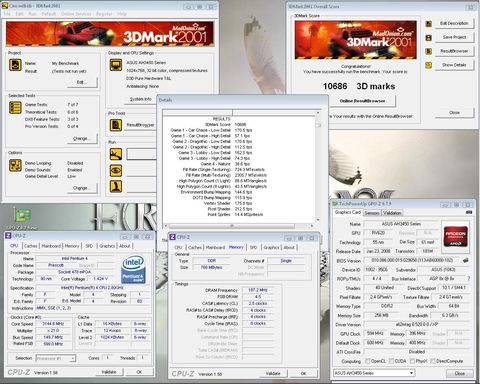The height and width of the screenshot is (384, 480).
Task: Expand the Processor #1 selection dropdown
Action: (56, 358)
